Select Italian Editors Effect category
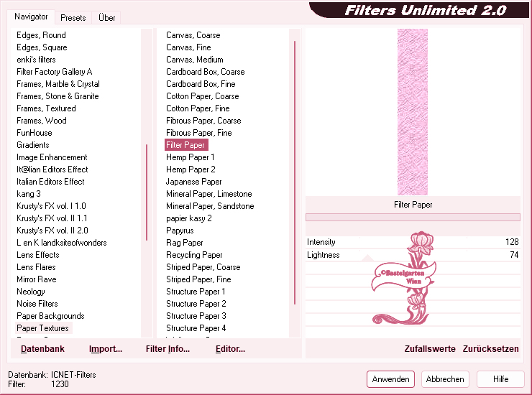 (50, 182)
